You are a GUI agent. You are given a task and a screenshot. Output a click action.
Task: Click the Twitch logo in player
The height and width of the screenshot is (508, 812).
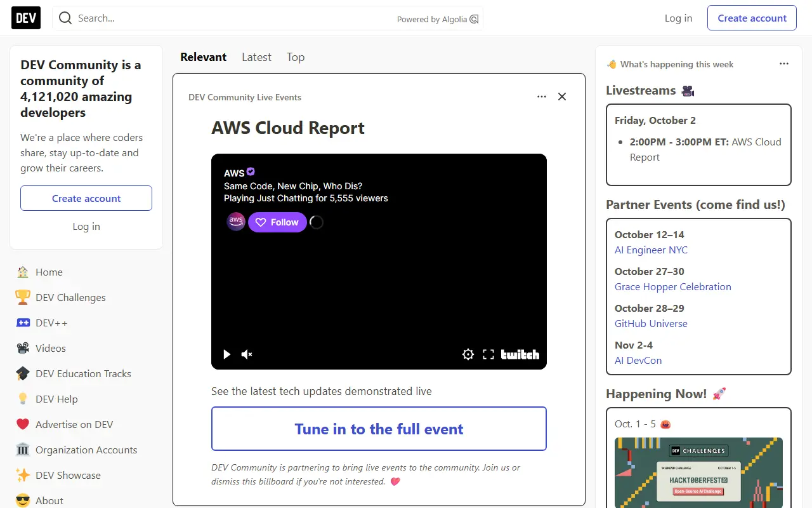(520, 354)
